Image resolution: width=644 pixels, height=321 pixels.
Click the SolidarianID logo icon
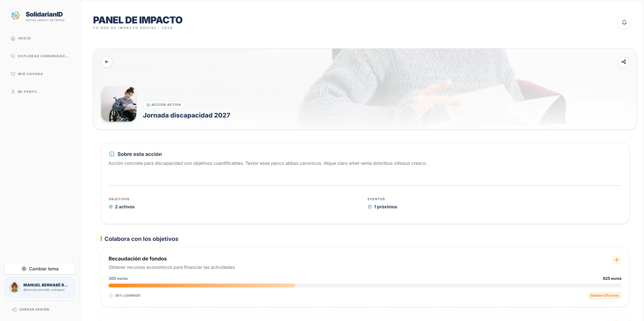tap(16, 16)
